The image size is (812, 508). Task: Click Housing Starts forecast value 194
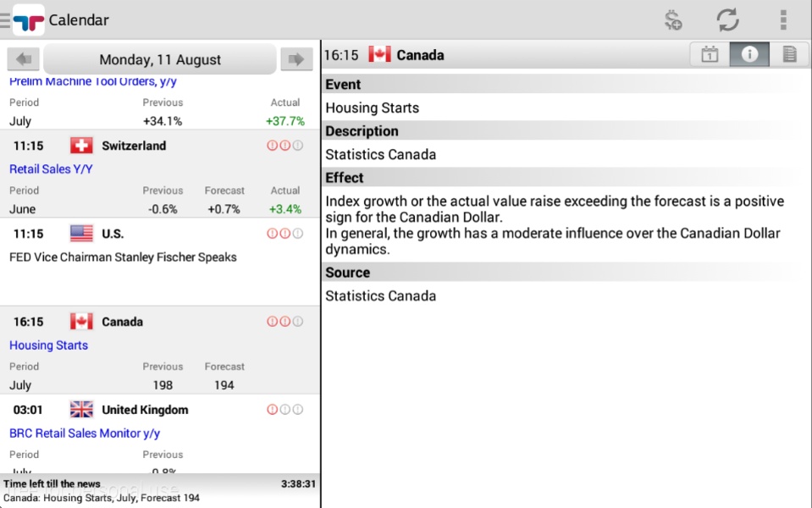pos(224,385)
